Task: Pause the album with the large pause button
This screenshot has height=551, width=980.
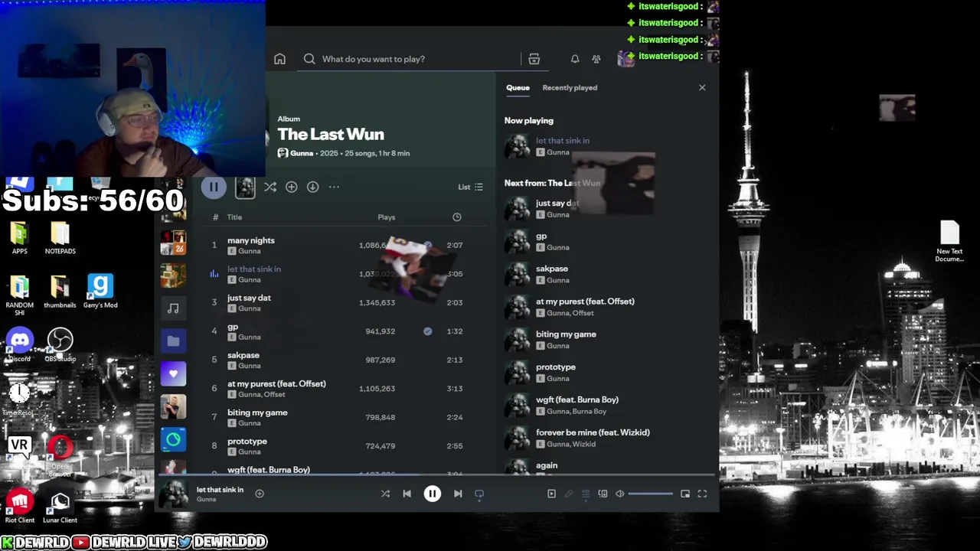Action: tap(214, 187)
